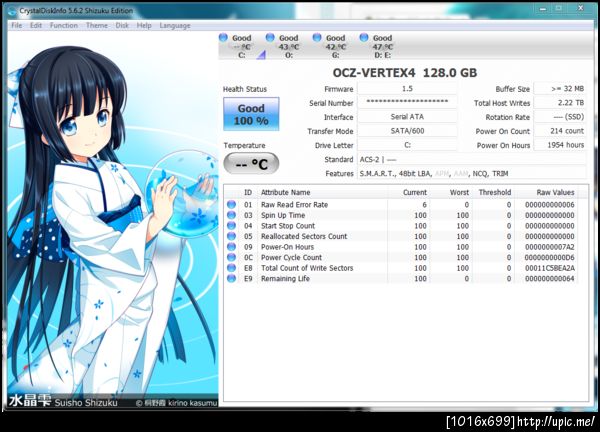Select the Raw Read Error Rate attribute name
Image resolution: width=600 pixels, height=432 pixels.
[x=294, y=205]
